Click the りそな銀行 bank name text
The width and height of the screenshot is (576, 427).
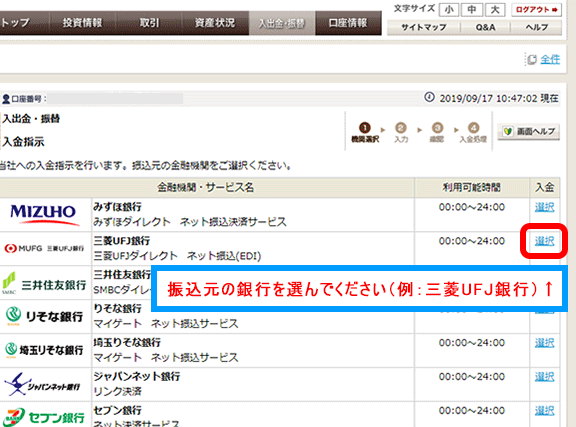117,309
